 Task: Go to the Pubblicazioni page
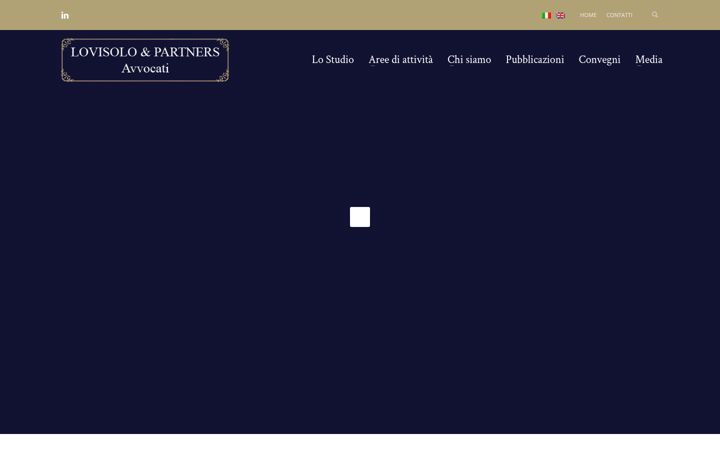pos(534,60)
